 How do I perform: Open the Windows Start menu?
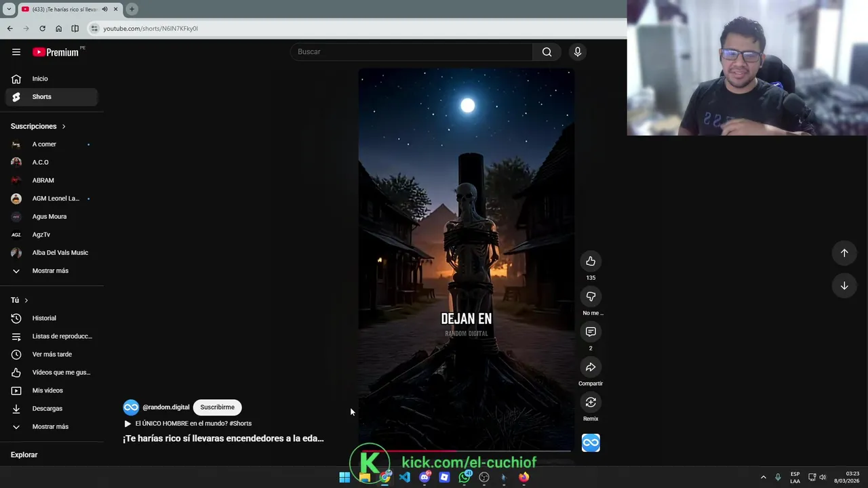click(x=344, y=477)
